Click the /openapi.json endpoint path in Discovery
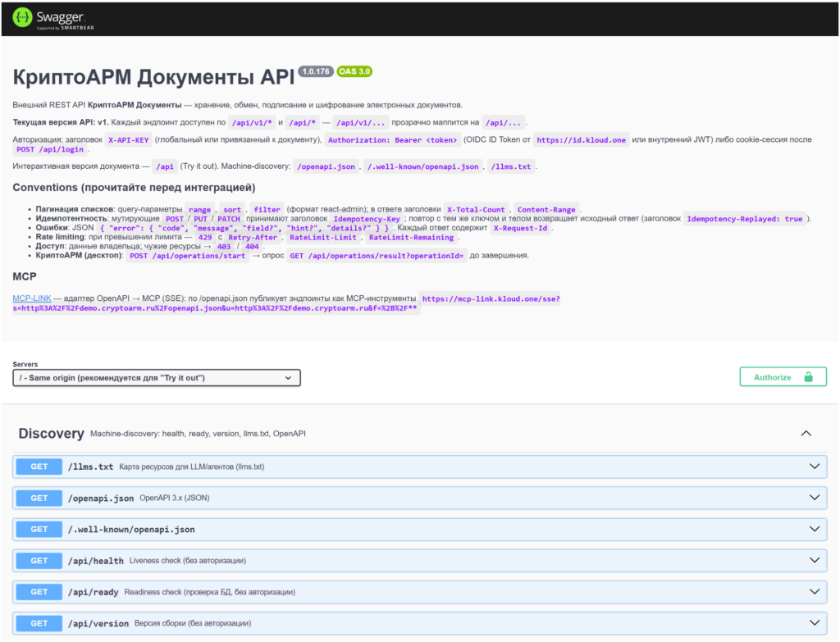The image size is (840, 642). click(101, 498)
